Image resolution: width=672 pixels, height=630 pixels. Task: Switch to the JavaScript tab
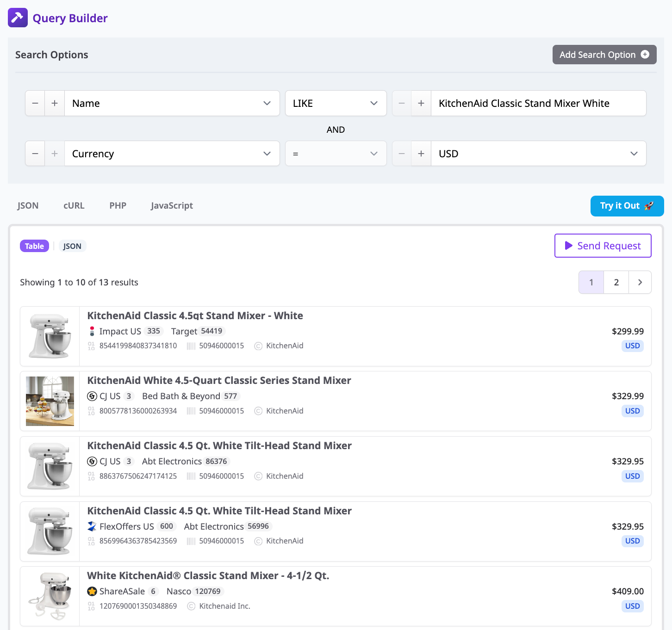(x=172, y=206)
